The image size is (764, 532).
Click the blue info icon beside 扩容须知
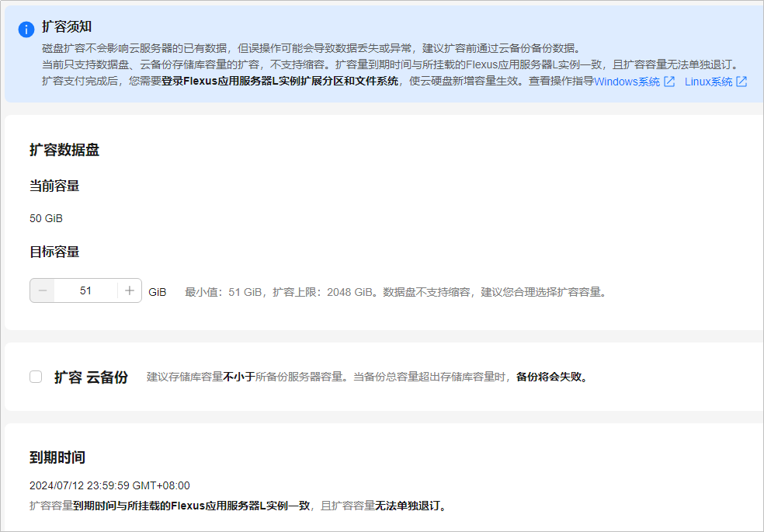click(26, 30)
